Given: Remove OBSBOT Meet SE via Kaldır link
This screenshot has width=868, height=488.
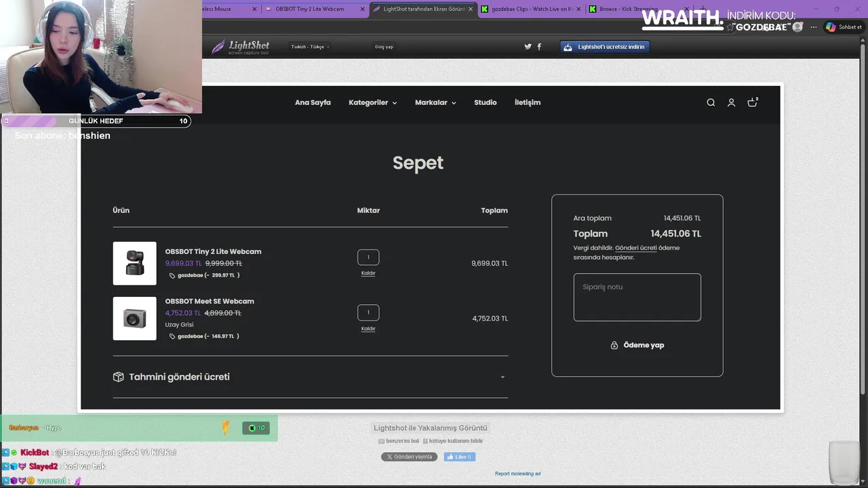Looking at the screenshot, I should pyautogui.click(x=368, y=329).
